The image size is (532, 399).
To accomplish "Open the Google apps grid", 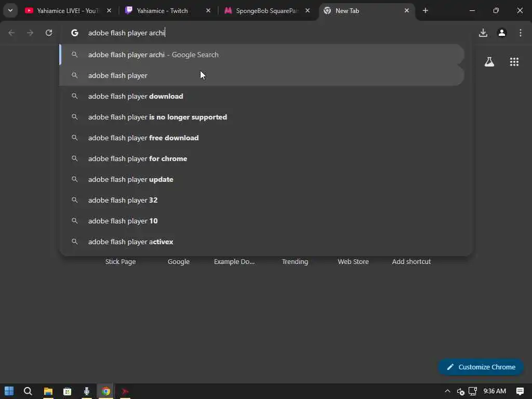I will tap(514, 62).
